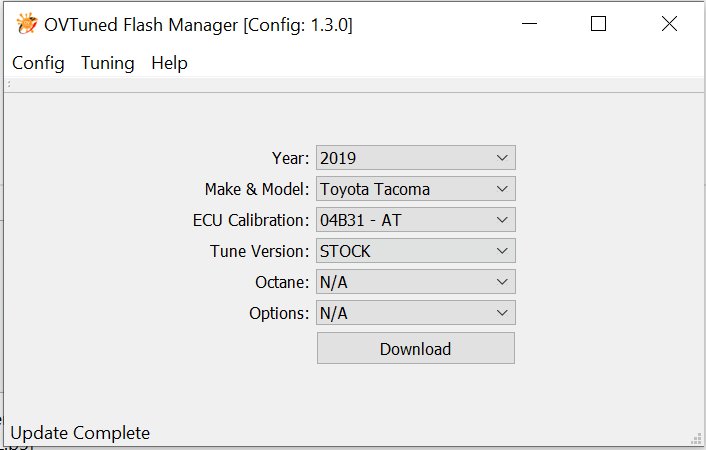The height and width of the screenshot is (450, 706).
Task: Expand the Octane dropdown
Action: coord(416,282)
